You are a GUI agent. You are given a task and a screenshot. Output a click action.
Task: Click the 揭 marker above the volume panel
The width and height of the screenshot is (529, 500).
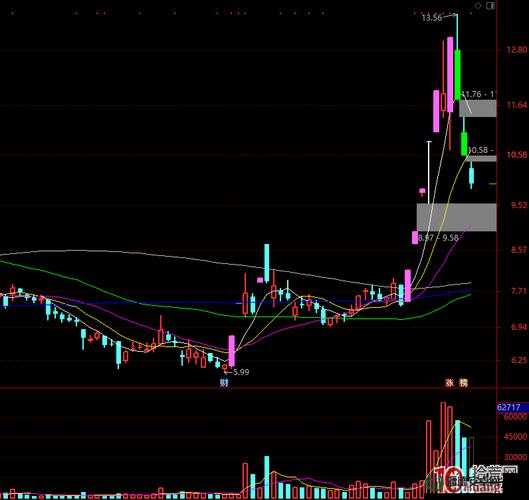click(x=463, y=383)
